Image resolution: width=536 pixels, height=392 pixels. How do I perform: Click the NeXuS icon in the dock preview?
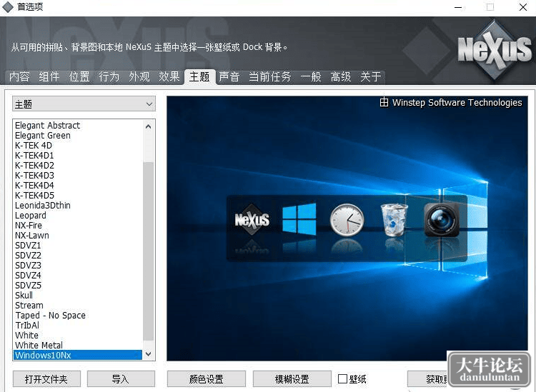252,219
